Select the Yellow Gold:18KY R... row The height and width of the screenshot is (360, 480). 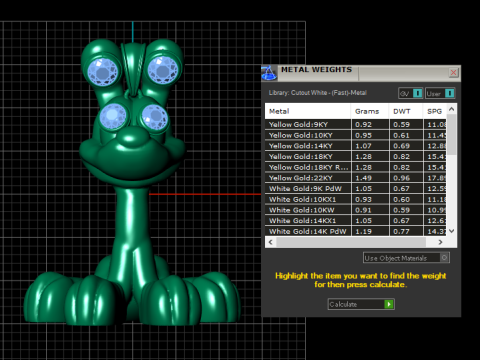click(x=356, y=167)
